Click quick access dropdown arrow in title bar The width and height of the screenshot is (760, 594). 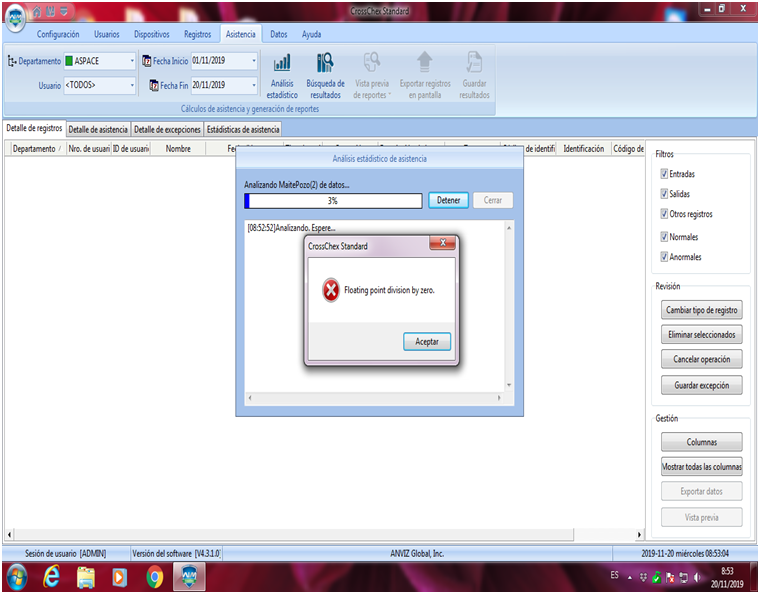click(x=63, y=11)
